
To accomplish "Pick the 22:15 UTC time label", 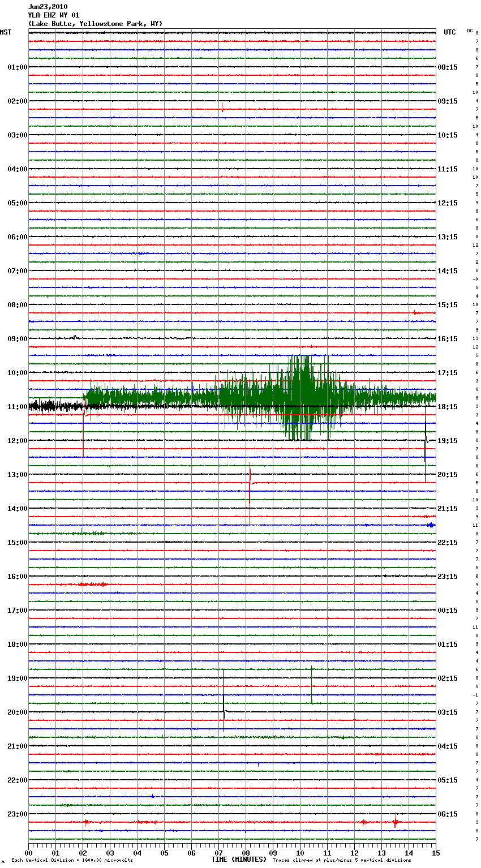I will click(448, 543).
